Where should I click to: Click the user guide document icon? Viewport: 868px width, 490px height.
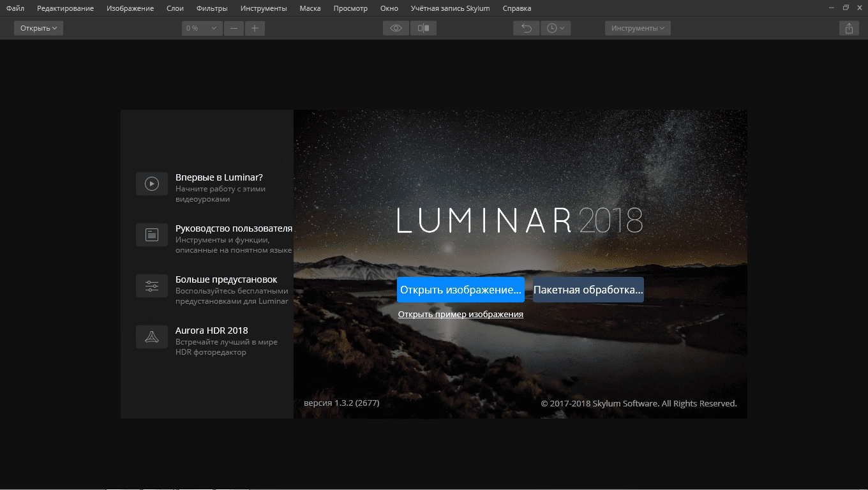[152, 235]
